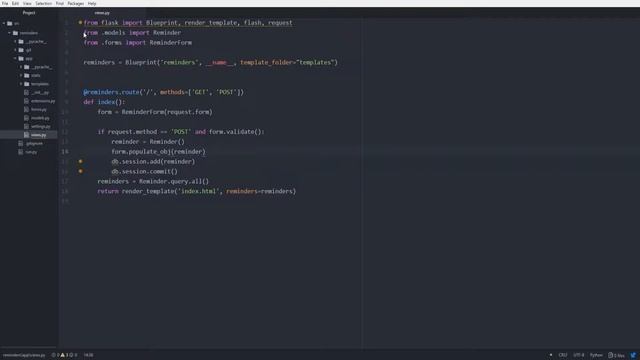Screen dimensions: 640x360
Task: Click the 'return render_template' line
Action: pos(197,191)
